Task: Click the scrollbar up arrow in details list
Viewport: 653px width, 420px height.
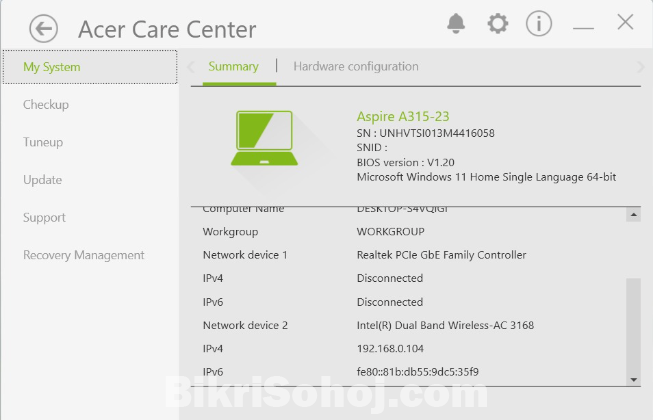Action: point(633,215)
